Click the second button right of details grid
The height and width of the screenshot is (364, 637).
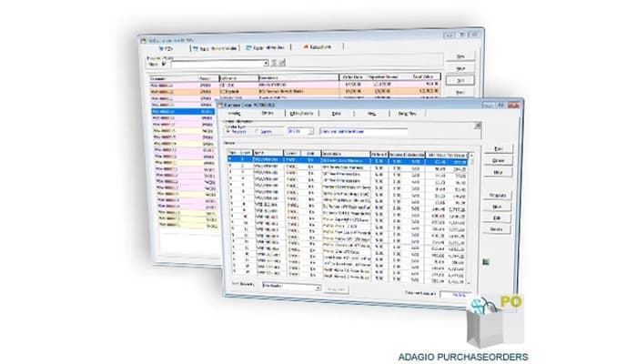(498, 161)
